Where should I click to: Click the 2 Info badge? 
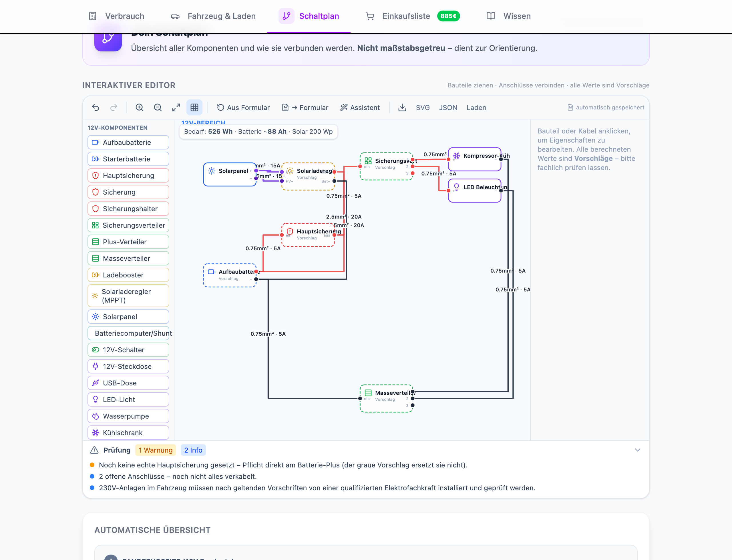pyautogui.click(x=193, y=450)
